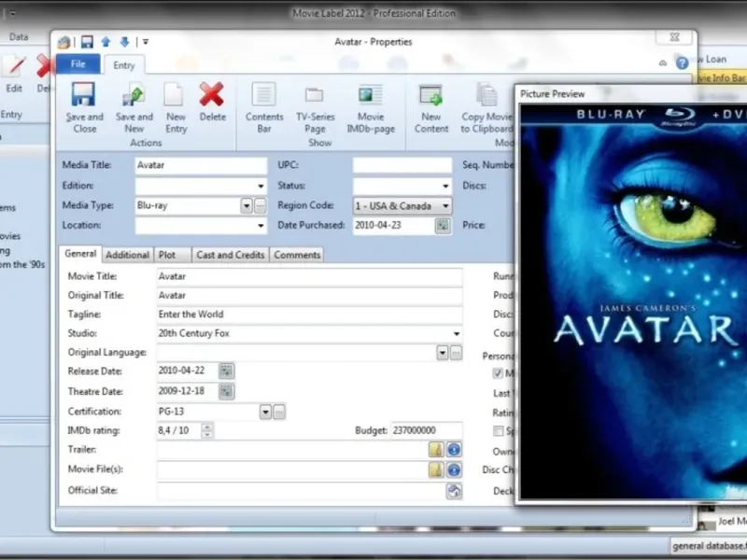Open the Release Date calendar picker

(226, 371)
